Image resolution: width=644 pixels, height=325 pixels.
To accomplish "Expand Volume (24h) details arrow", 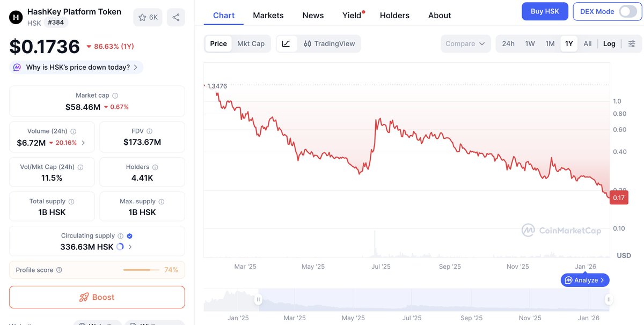I will [x=83, y=143].
